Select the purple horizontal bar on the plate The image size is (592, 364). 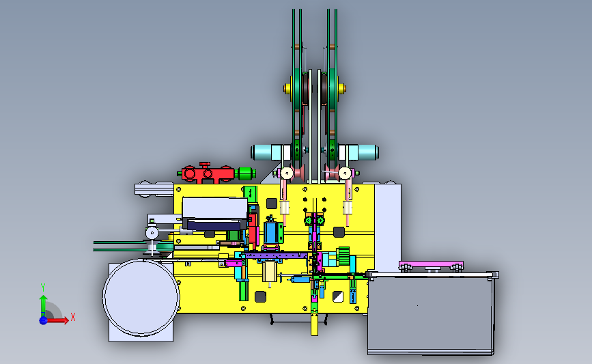[x=276, y=255]
